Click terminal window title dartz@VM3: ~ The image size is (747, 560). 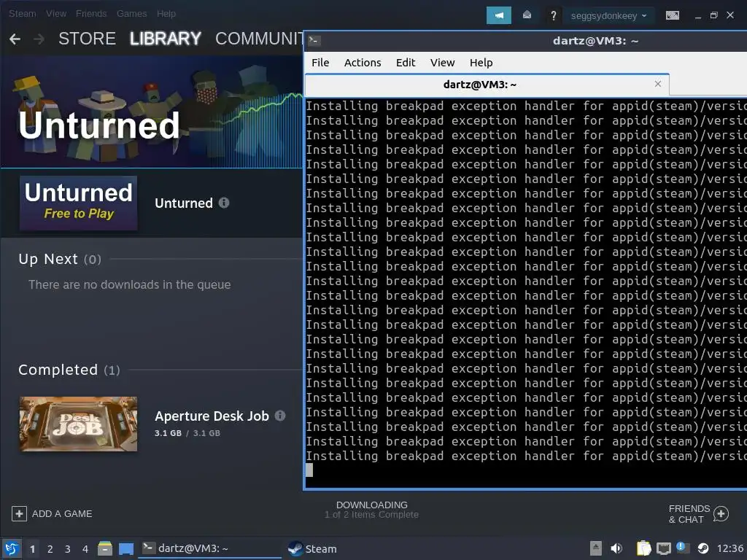pyautogui.click(x=595, y=41)
